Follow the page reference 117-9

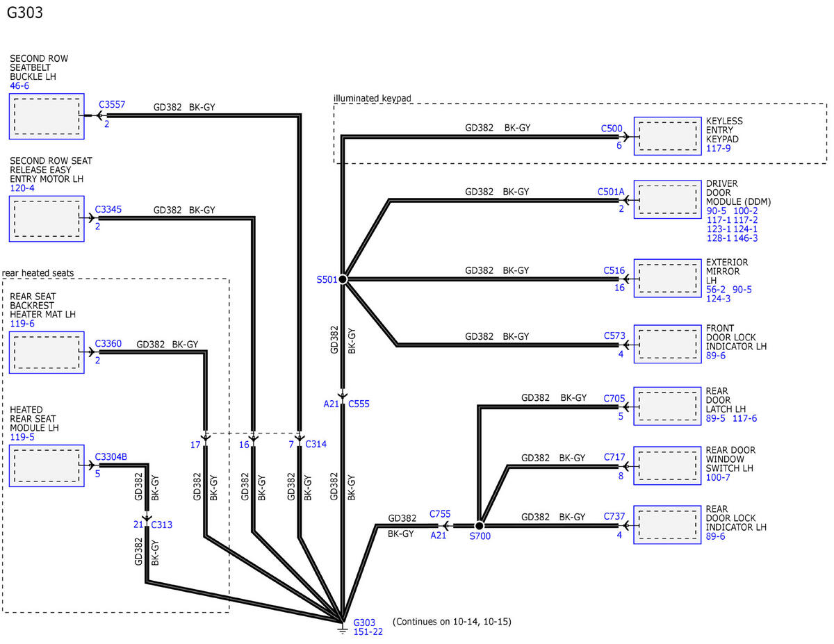click(x=719, y=148)
